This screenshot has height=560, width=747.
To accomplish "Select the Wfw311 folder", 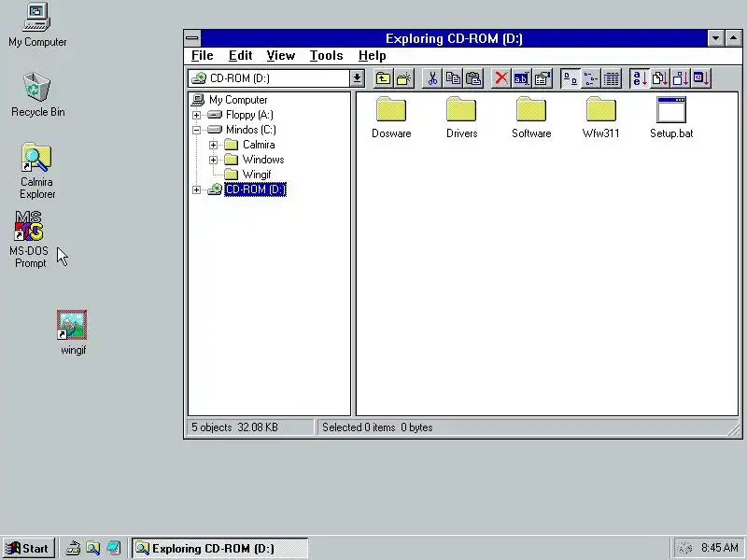I will click(600, 118).
